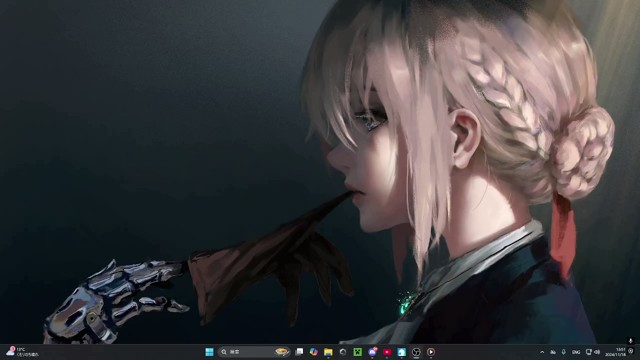Screen dimensions: 640x360
Task: Toggle the tray microphone icon
Action: (564, 352)
